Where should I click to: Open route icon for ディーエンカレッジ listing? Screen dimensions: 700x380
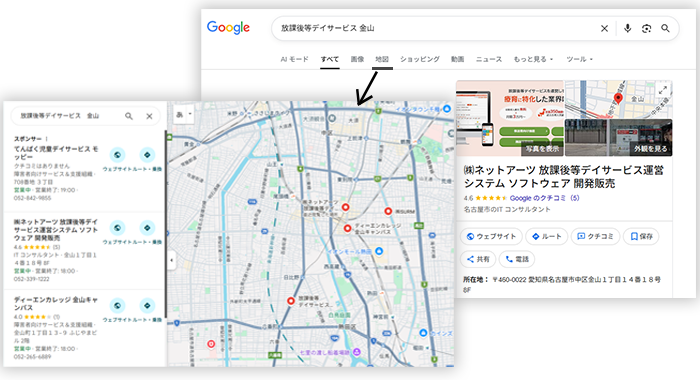[147, 306]
